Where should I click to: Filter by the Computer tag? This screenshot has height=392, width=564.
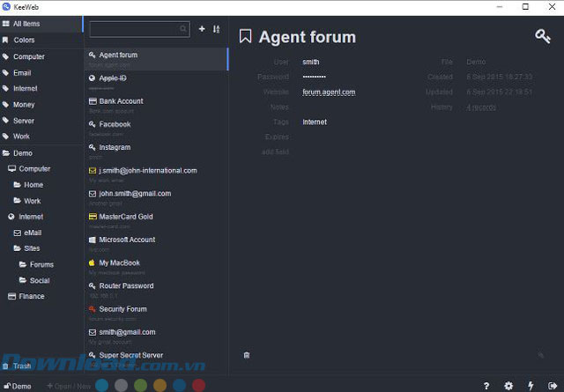click(x=41, y=56)
